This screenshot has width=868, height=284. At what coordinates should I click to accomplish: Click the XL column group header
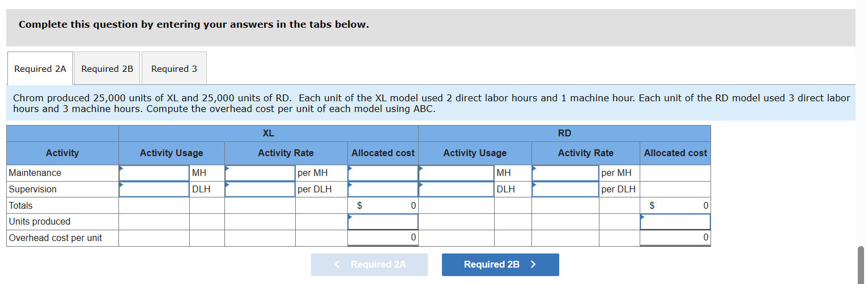point(269,133)
